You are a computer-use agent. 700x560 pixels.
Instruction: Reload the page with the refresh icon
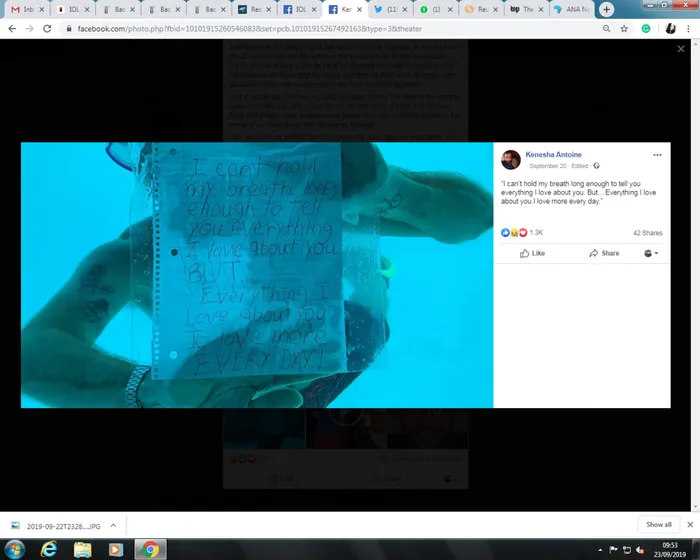pos(49,28)
